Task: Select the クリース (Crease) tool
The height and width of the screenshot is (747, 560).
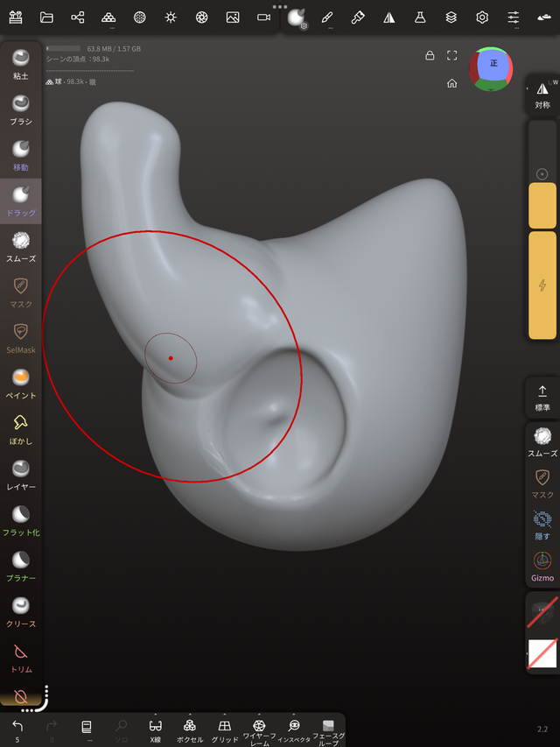Action: (x=20, y=610)
